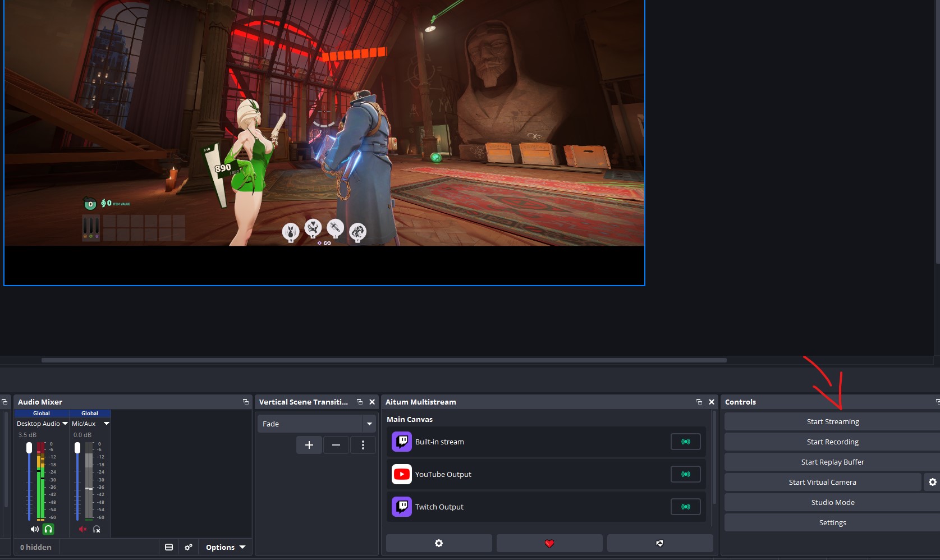Click the Global label above Mic/Aux
Screen dimensions: 940x560
point(90,414)
